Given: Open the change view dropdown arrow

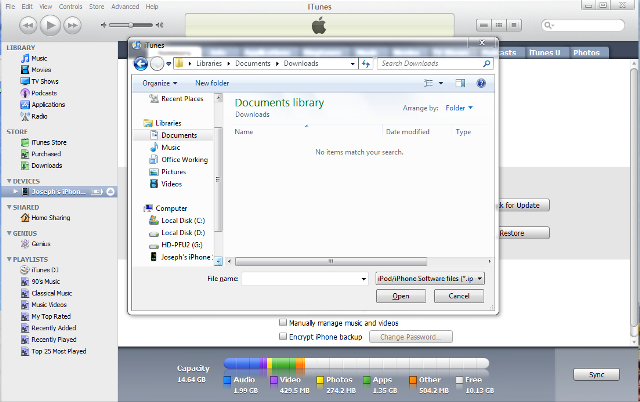Looking at the screenshot, I should (441, 83).
